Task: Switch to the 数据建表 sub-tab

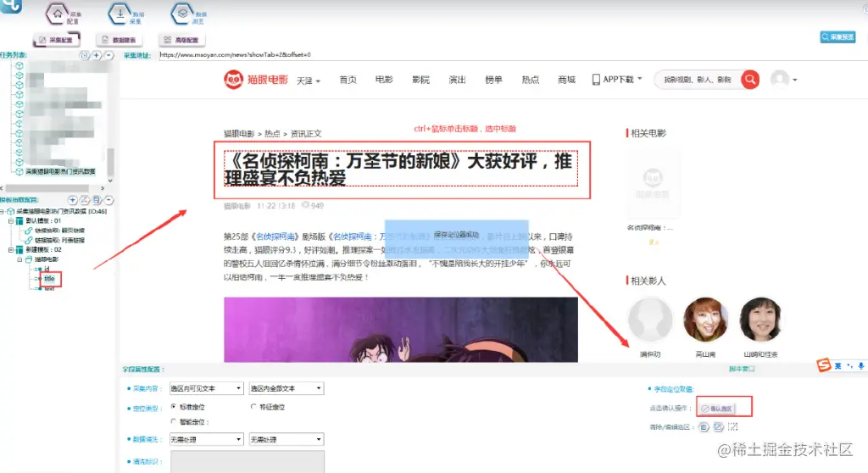Action: pos(119,40)
